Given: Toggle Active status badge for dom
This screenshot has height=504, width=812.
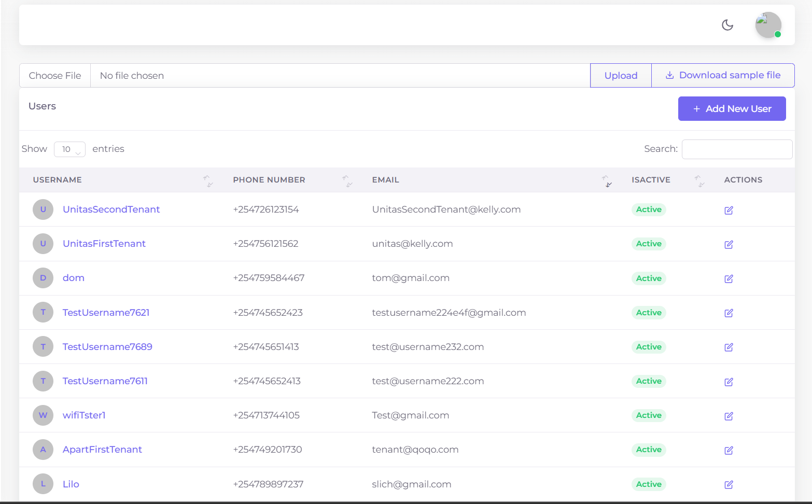Looking at the screenshot, I should [x=649, y=278].
